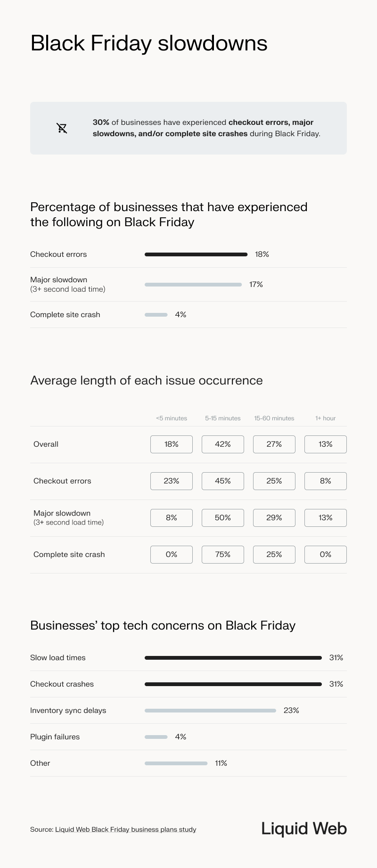Screen dimensions: 377x868
Task: Click the Checkout errors 18% bar
Action: pyautogui.click(x=196, y=254)
